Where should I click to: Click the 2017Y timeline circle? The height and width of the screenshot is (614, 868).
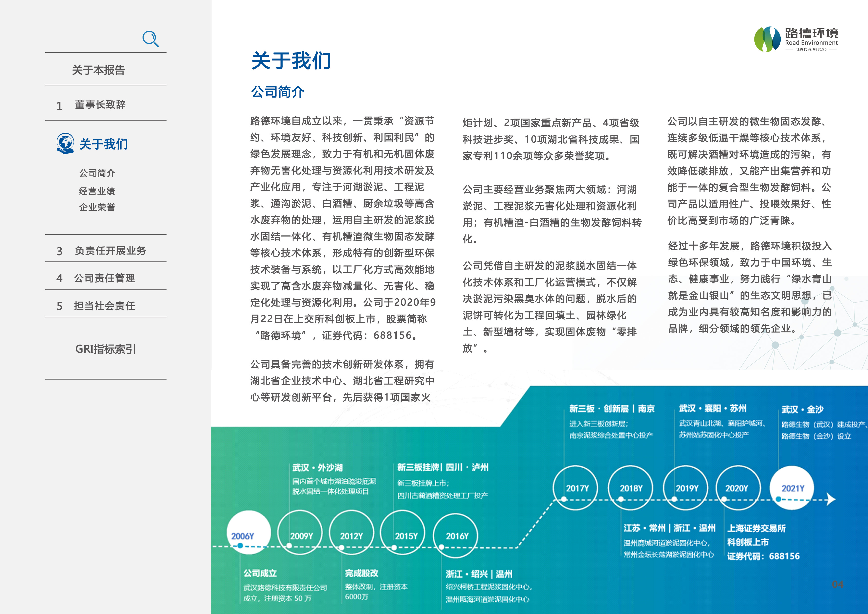click(575, 487)
